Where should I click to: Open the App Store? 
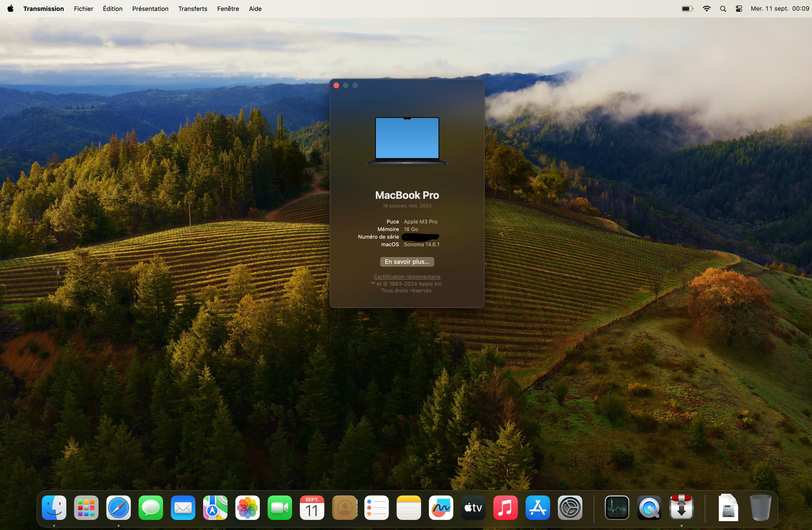[x=537, y=507]
